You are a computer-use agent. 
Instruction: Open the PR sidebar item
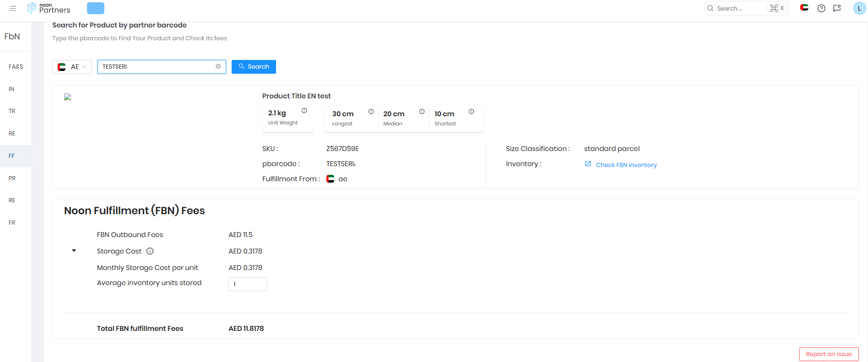(16, 178)
